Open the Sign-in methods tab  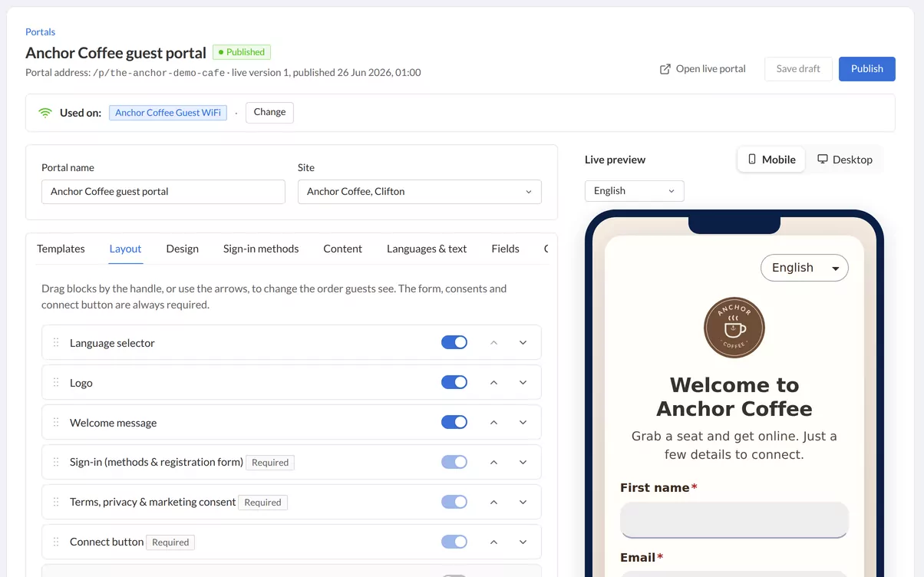261,249
